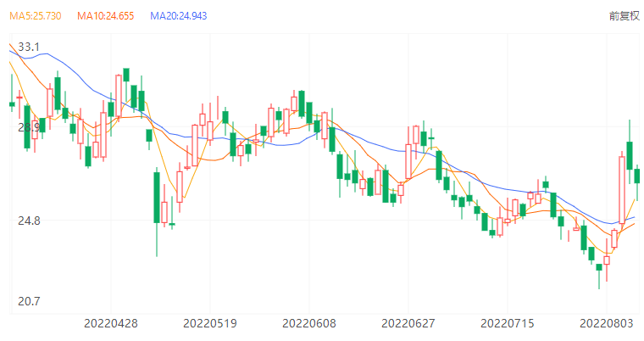Click the 28.9 price axis label
The height and width of the screenshot is (341, 644).
click(29, 127)
